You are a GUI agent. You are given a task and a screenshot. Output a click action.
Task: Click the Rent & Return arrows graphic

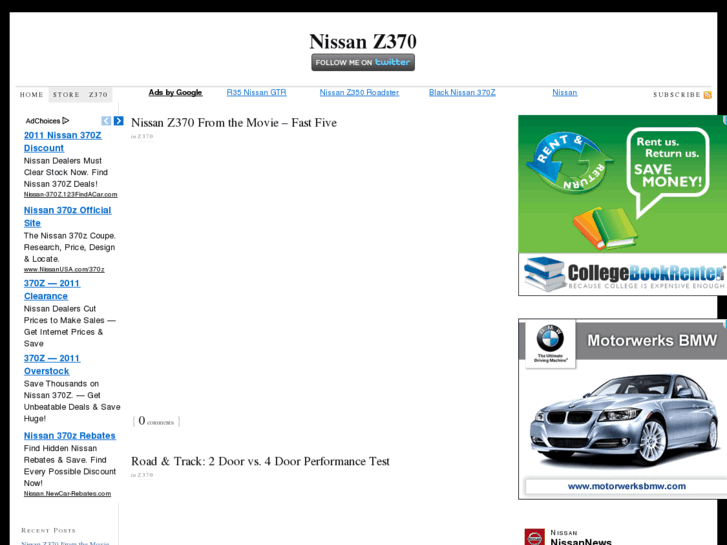[570, 162]
